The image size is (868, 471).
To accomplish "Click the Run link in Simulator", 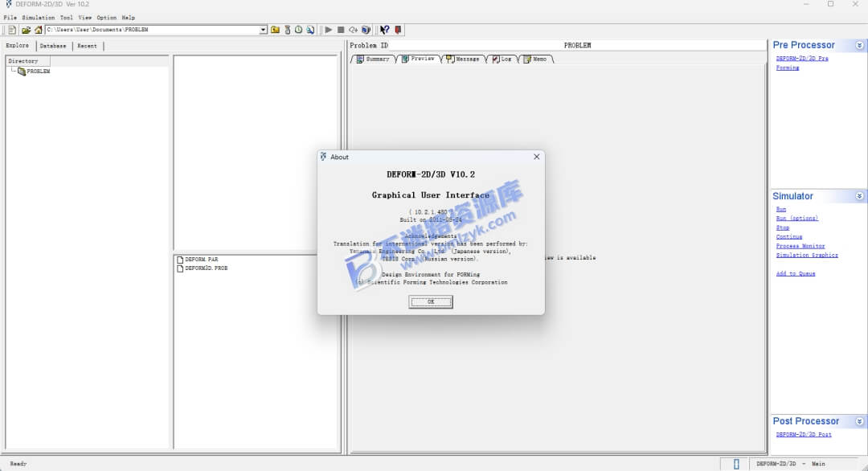I will coord(781,209).
